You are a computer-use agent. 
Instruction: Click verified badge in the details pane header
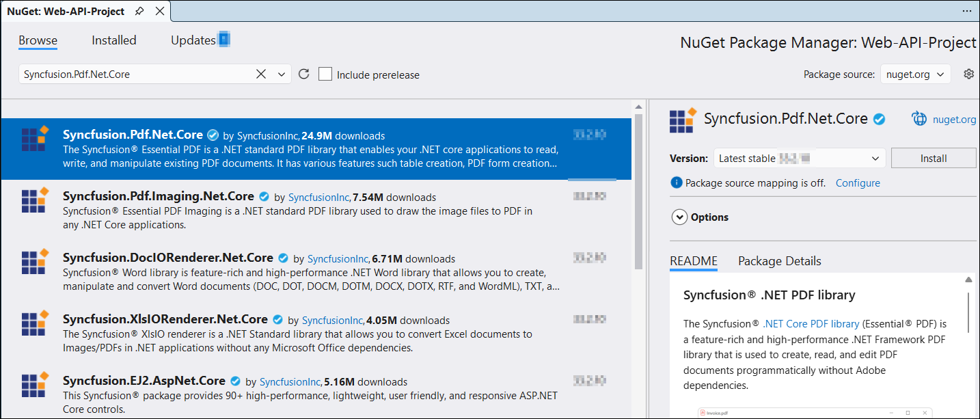[880, 119]
